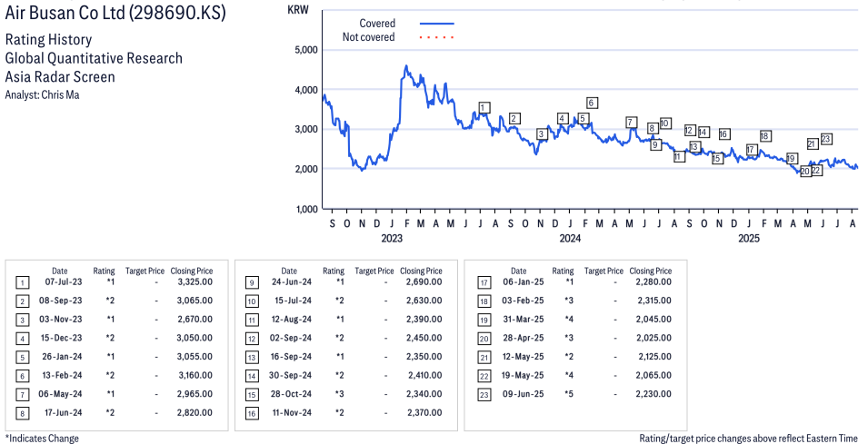Click closing price 2,025.00
Viewport: 868px width, 444px height.
click(x=653, y=338)
